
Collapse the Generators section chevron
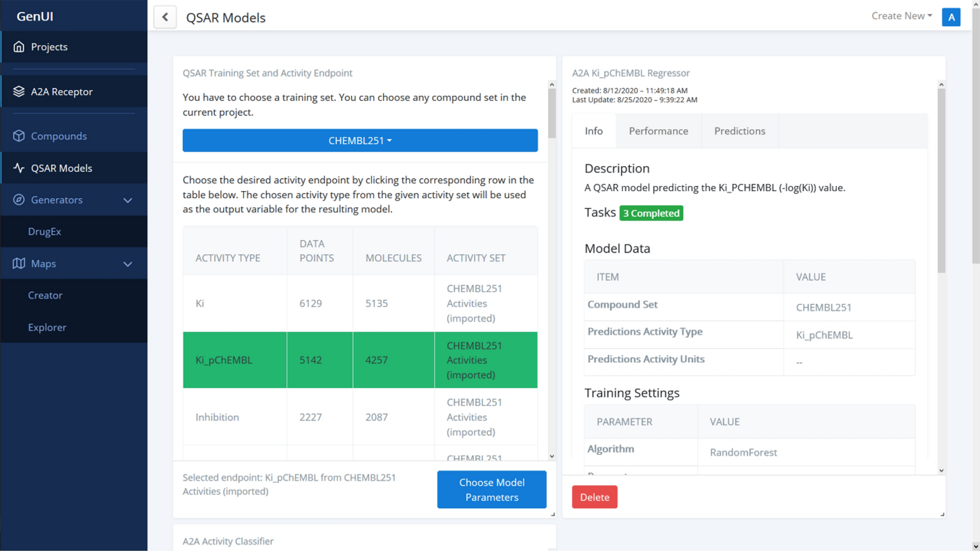[x=128, y=200]
